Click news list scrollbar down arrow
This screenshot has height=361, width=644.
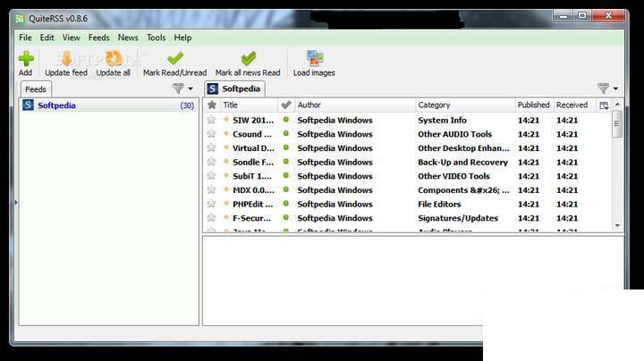[617, 225]
